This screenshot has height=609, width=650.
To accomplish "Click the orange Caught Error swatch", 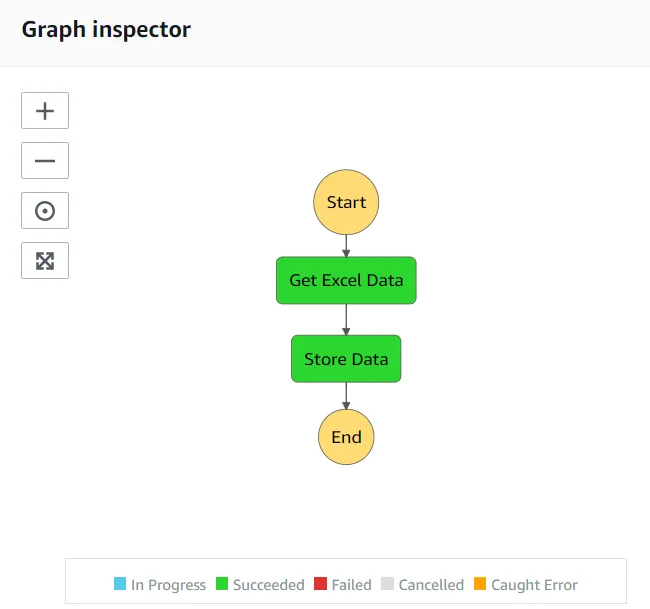I will pos(480,584).
